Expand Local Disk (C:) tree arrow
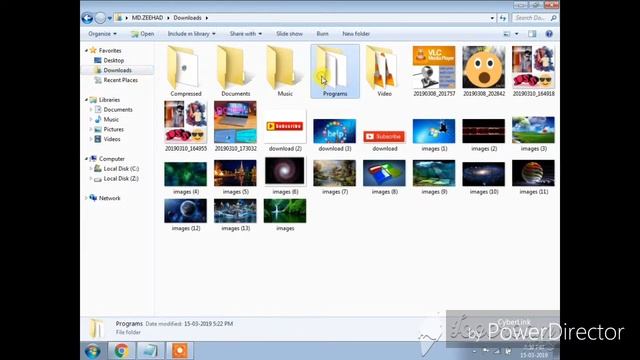This screenshot has height=360, width=640. coord(91,169)
